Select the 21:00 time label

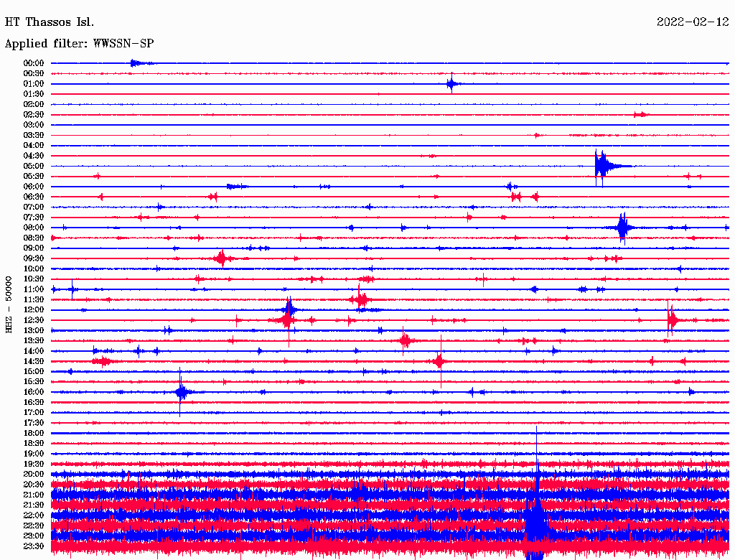(33, 495)
